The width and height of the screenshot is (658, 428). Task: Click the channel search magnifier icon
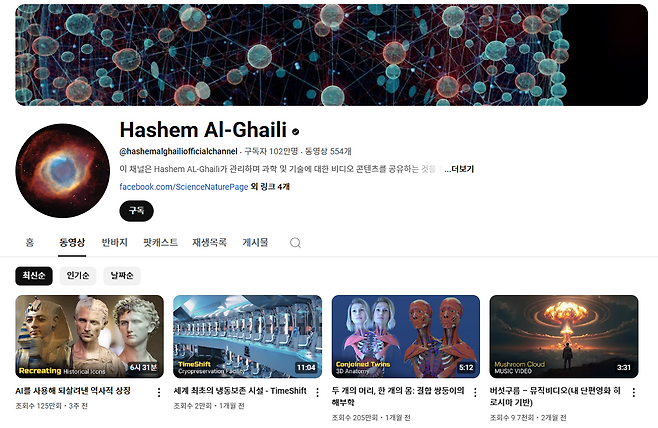[295, 243]
